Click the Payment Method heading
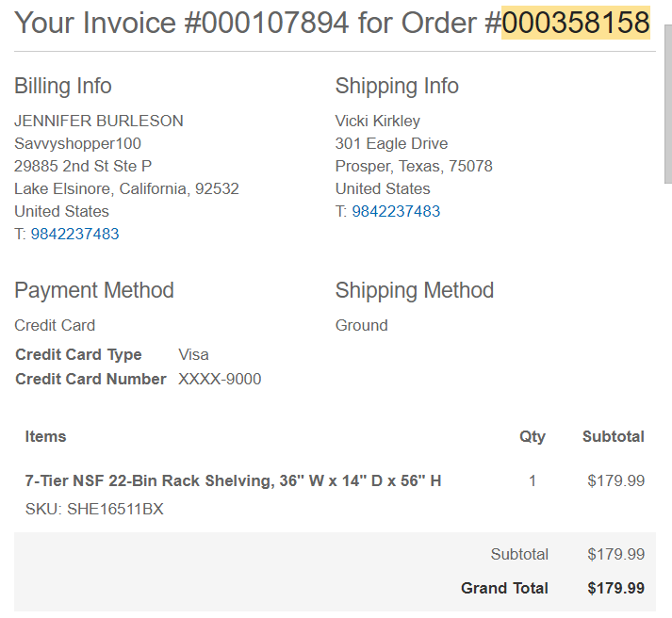The height and width of the screenshot is (618, 672). click(94, 290)
